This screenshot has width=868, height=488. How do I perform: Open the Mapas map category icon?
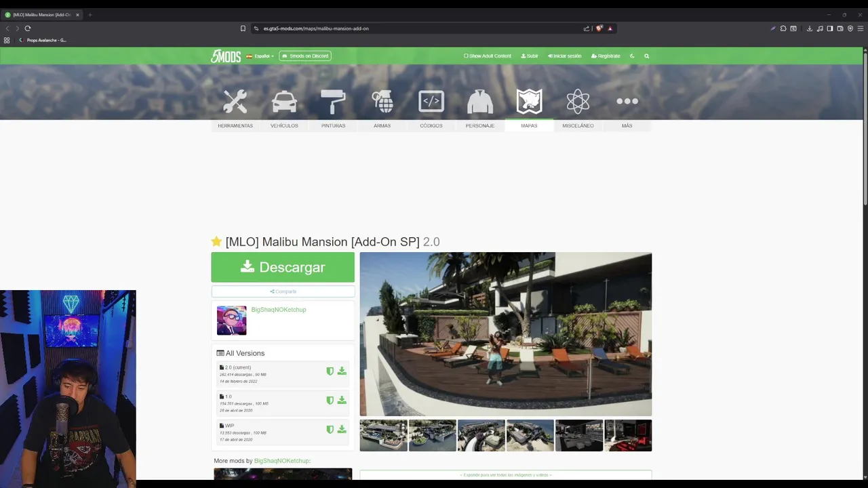tap(529, 102)
